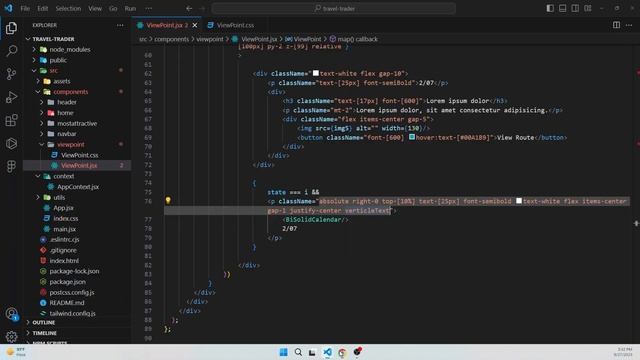Close the ViewPoint.jsx tab
This screenshot has width=640, height=360.
[x=195, y=25]
